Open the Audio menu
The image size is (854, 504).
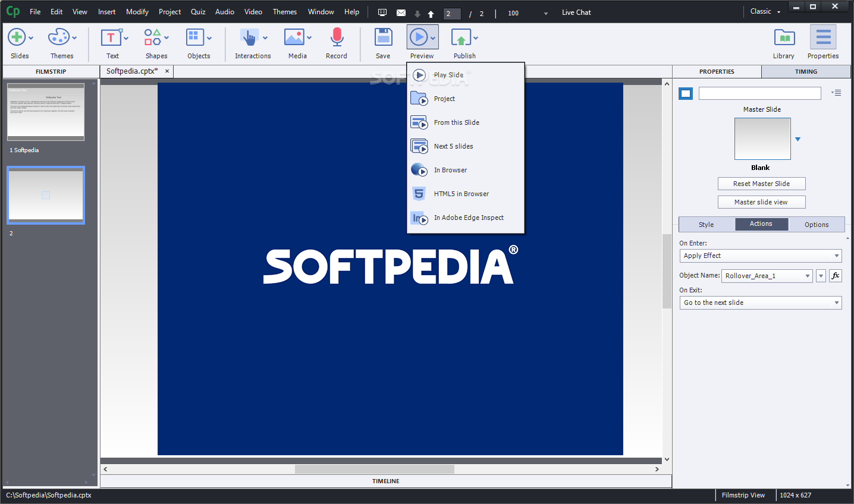[225, 12]
